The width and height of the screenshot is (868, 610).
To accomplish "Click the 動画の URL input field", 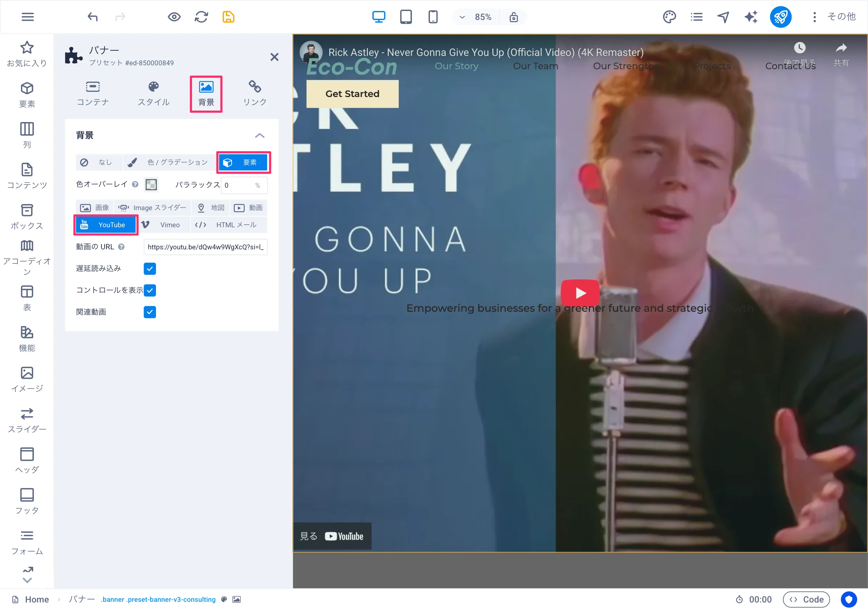I will 206,247.
